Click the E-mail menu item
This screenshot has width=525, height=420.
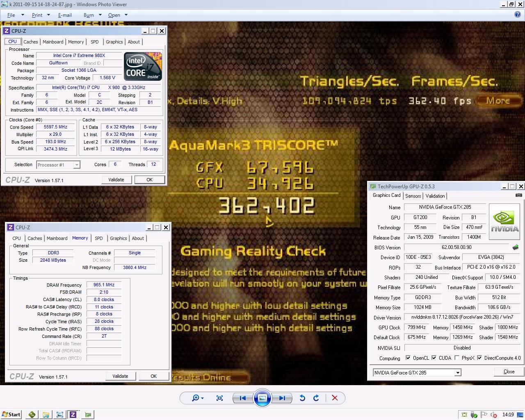pos(65,15)
